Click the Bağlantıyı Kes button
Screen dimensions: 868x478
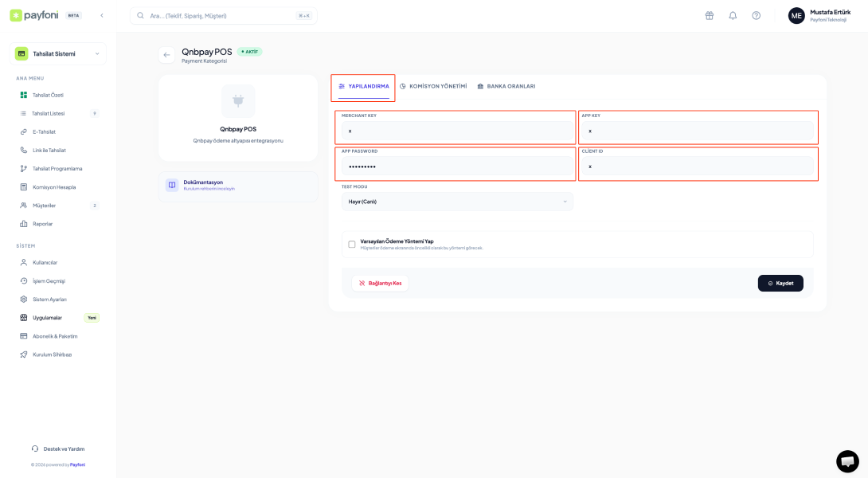pyautogui.click(x=380, y=283)
